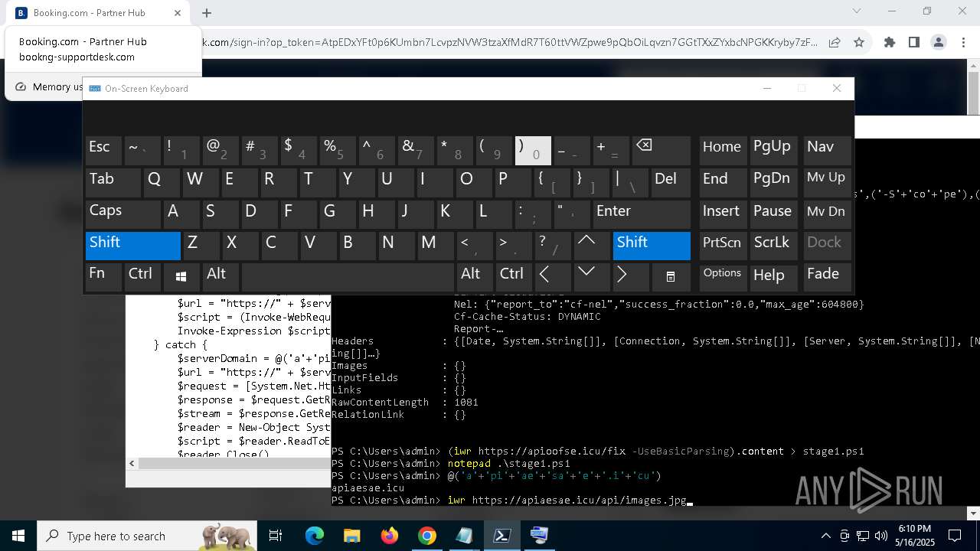The height and width of the screenshot is (551, 980).
Task: Toggle the ScrLk key
Action: (773, 245)
